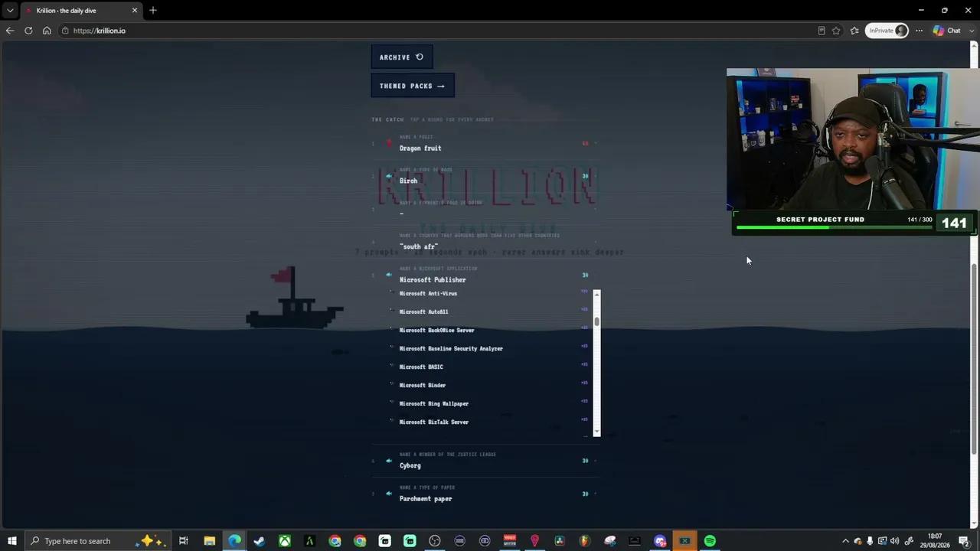Image resolution: width=980 pixels, height=551 pixels.
Task: Open the reader view icon
Action: 822,31
